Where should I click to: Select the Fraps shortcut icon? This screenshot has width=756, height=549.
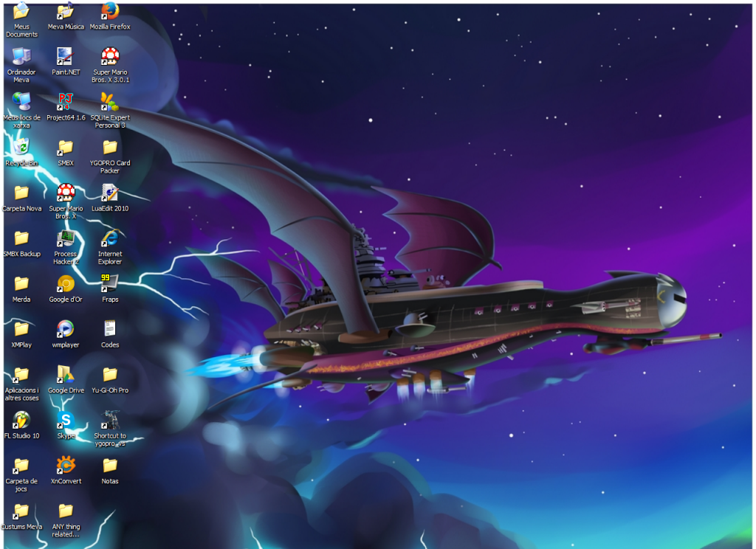coord(110,283)
